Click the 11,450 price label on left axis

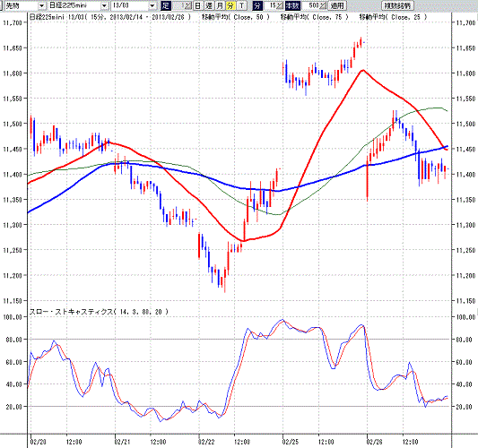click(x=13, y=150)
